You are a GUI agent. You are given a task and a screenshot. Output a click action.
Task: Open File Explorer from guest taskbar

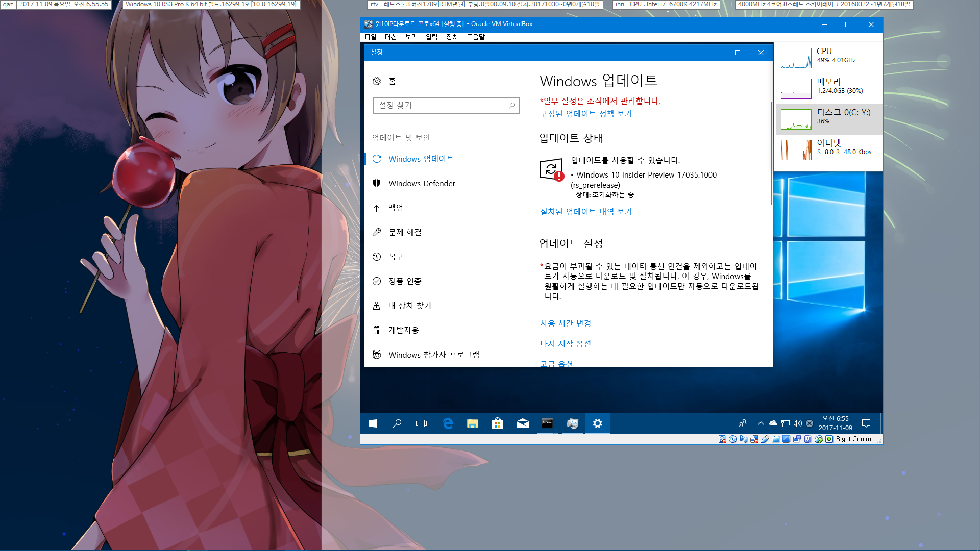pyautogui.click(x=473, y=423)
